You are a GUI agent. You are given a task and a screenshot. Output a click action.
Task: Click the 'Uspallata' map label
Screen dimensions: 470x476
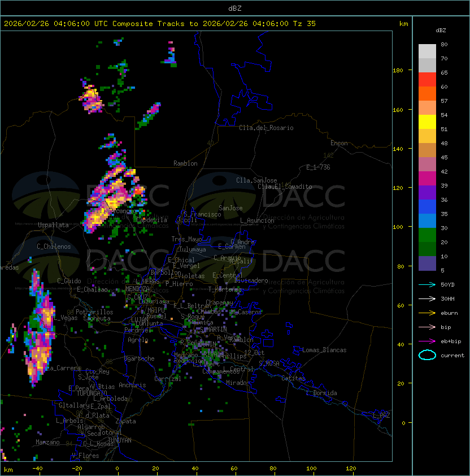53,225
